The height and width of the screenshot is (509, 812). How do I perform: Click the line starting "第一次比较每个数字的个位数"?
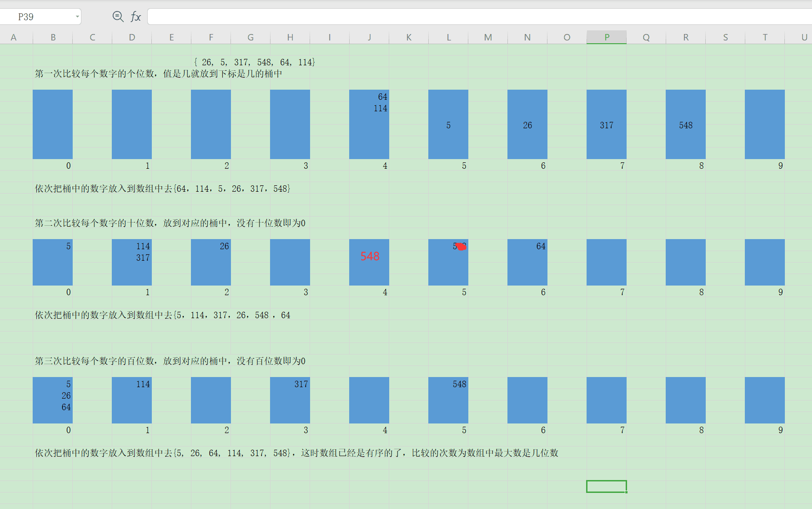click(159, 74)
